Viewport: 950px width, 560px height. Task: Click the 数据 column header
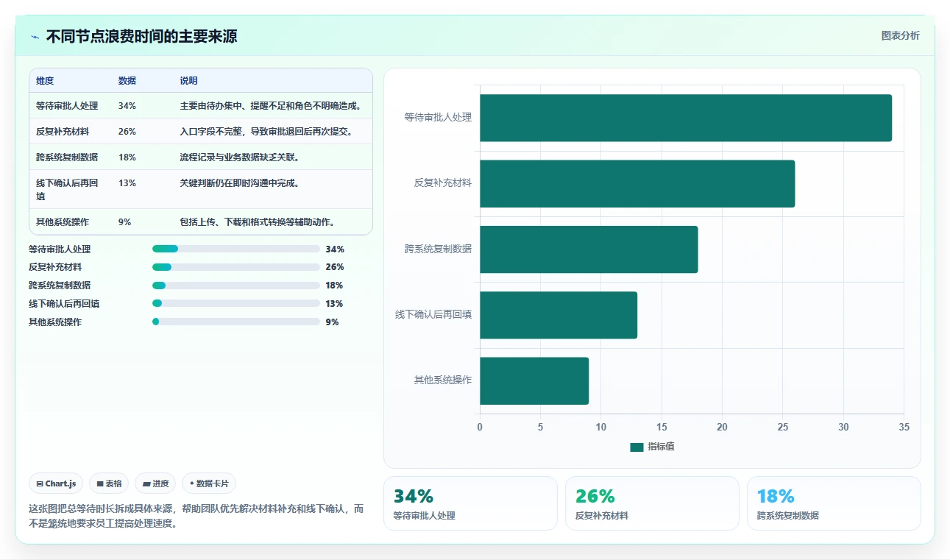pos(127,81)
